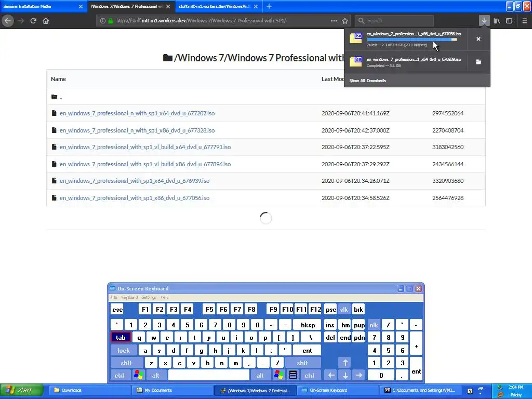The width and height of the screenshot is (532, 399).
Task: Click the green padlock security icon
Action: point(110,21)
